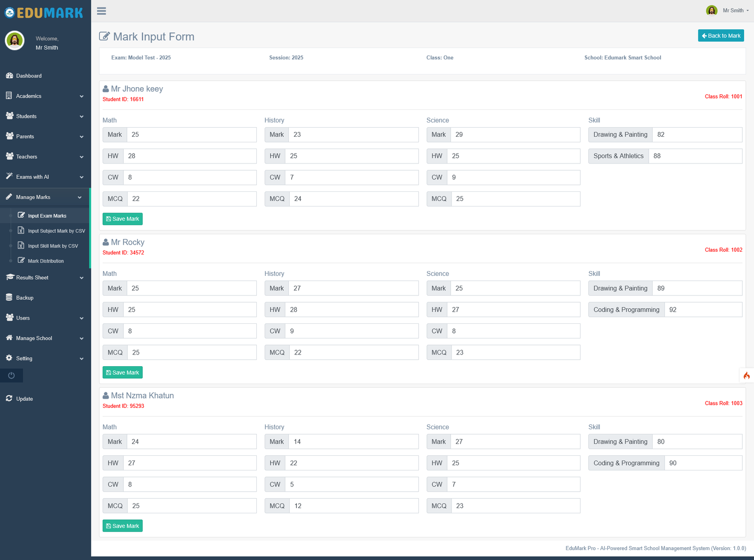The height and width of the screenshot is (560, 754).
Task: Expand the Results Sheet menu
Action: tap(45, 278)
